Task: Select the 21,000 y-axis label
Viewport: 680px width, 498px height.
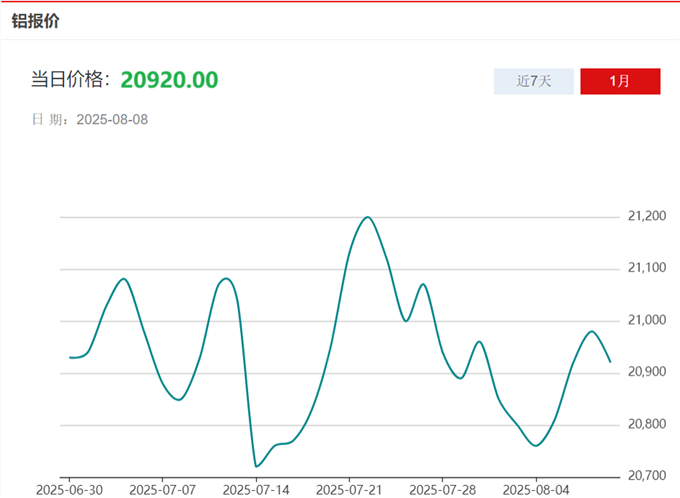Action: [647, 320]
